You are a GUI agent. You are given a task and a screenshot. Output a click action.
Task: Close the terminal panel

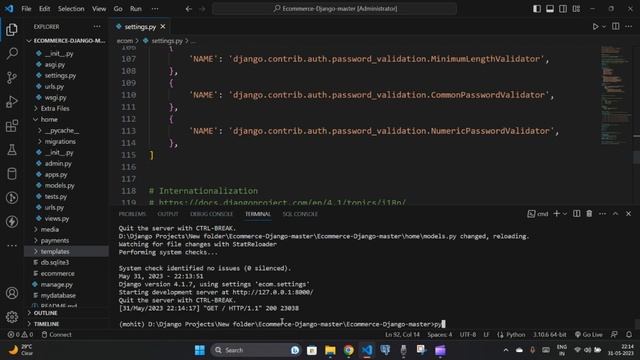pos(629,213)
